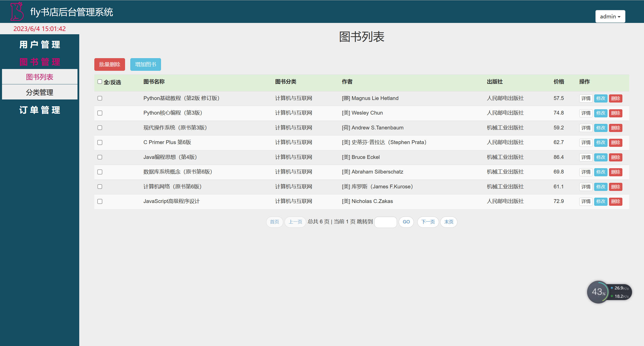
Task: Click the page jump input field
Action: click(x=386, y=222)
